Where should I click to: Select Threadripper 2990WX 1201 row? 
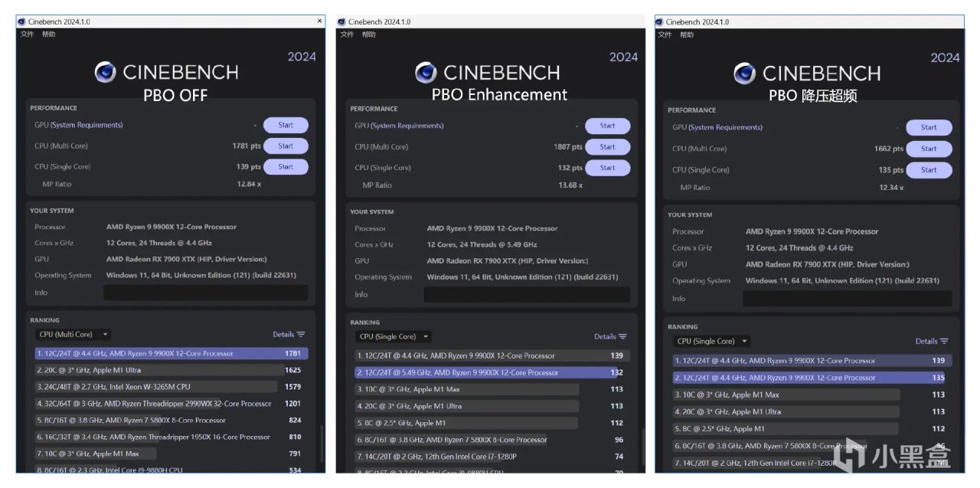pyautogui.click(x=171, y=404)
